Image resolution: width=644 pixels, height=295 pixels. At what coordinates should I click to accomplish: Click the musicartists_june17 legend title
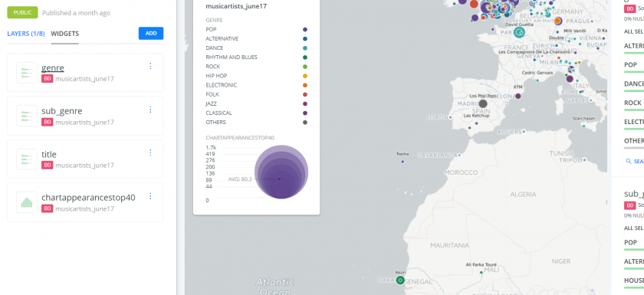[237, 6]
